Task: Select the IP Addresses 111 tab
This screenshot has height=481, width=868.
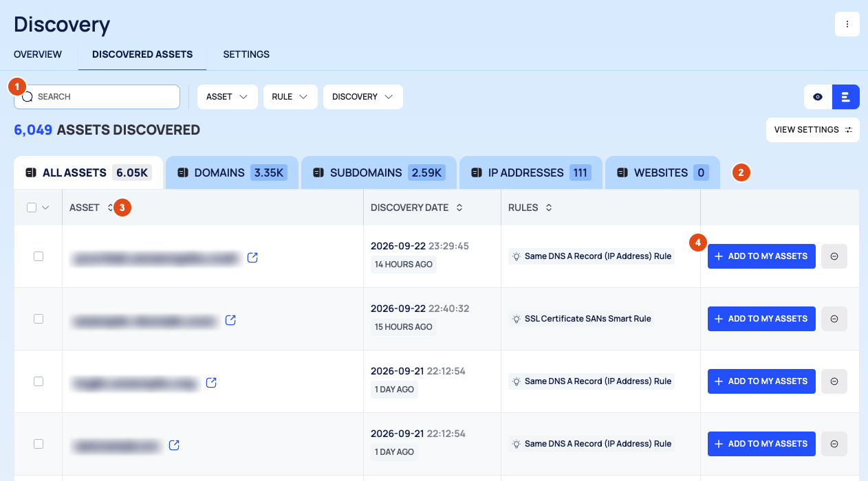Action: tap(531, 172)
